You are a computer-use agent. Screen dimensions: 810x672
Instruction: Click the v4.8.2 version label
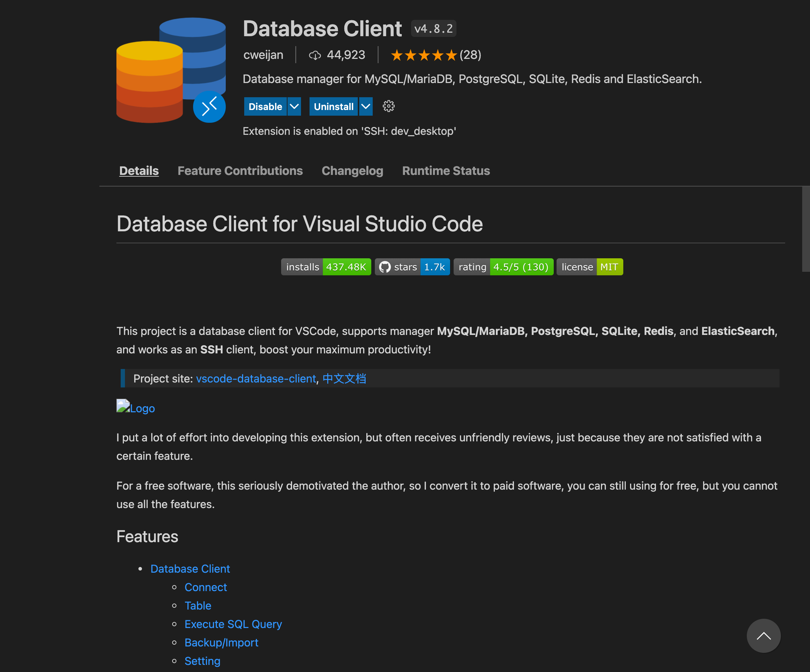pyautogui.click(x=433, y=28)
